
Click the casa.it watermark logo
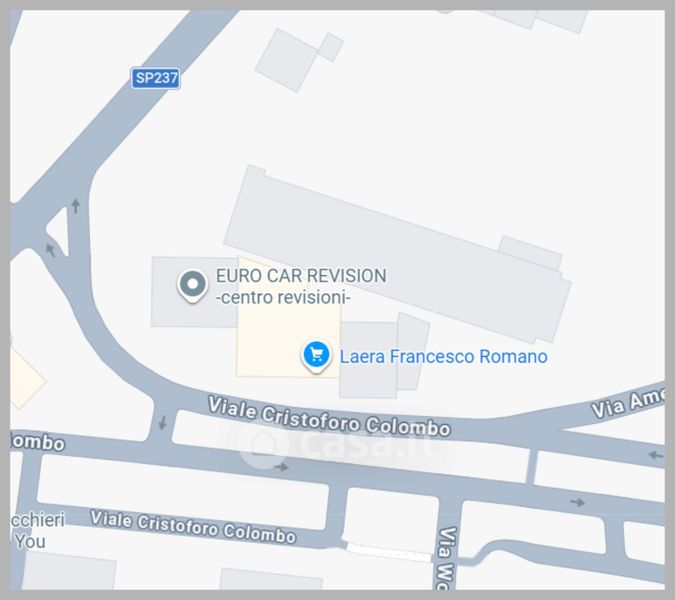coord(340,445)
